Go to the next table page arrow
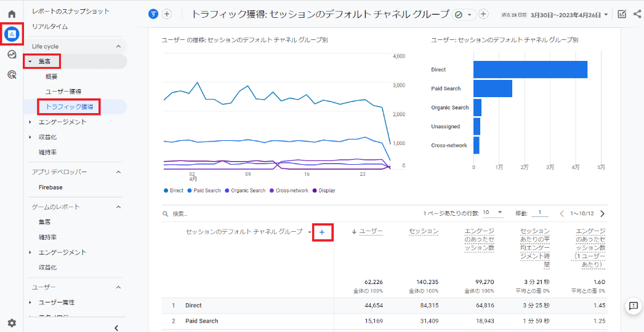 pos(603,213)
